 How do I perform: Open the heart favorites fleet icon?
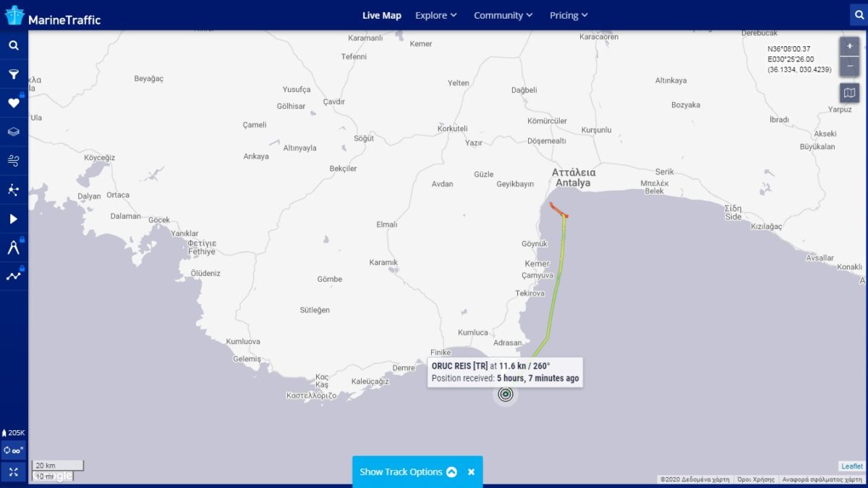click(x=14, y=104)
